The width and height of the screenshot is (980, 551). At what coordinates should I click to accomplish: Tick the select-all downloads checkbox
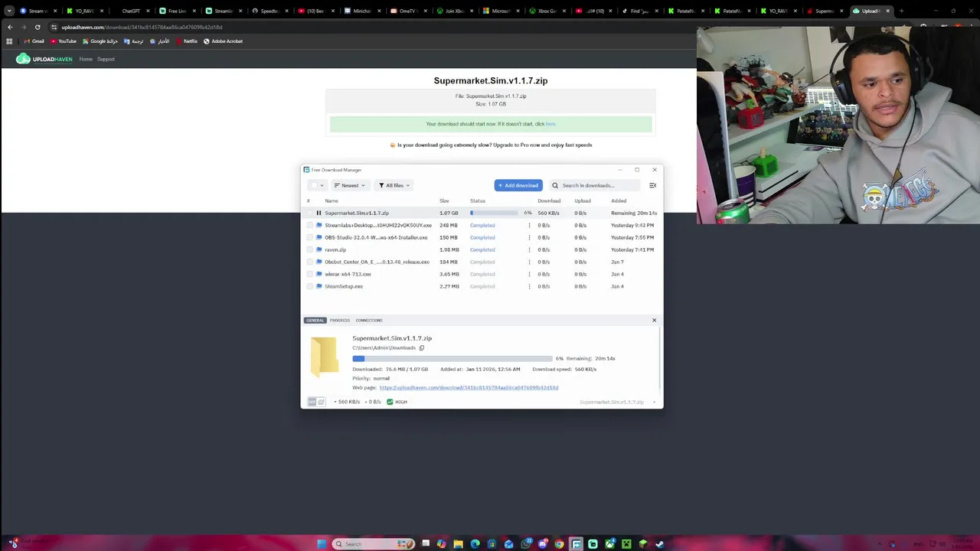click(313, 185)
